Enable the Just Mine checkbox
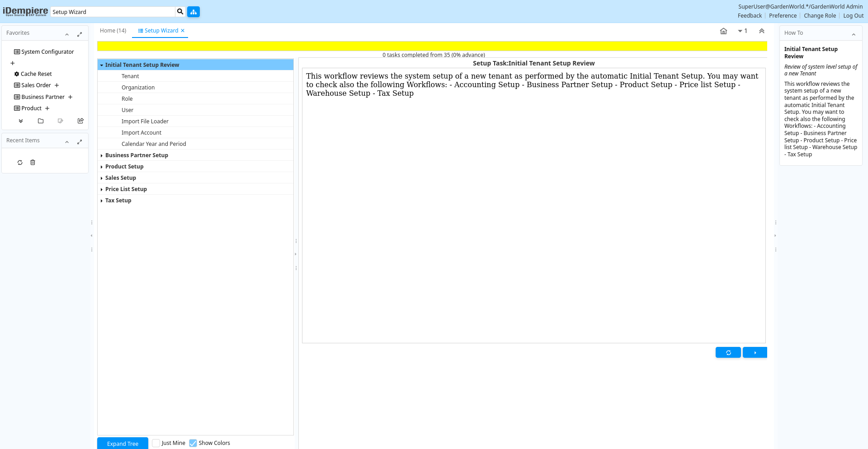The image size is (868, 449). [x=156, y=443]
